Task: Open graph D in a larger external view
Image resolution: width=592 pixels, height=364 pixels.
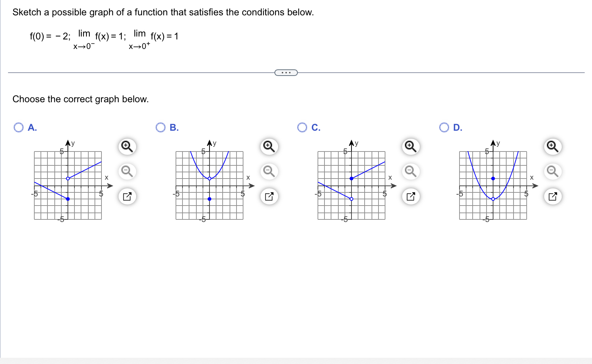Action: point(552,196)
